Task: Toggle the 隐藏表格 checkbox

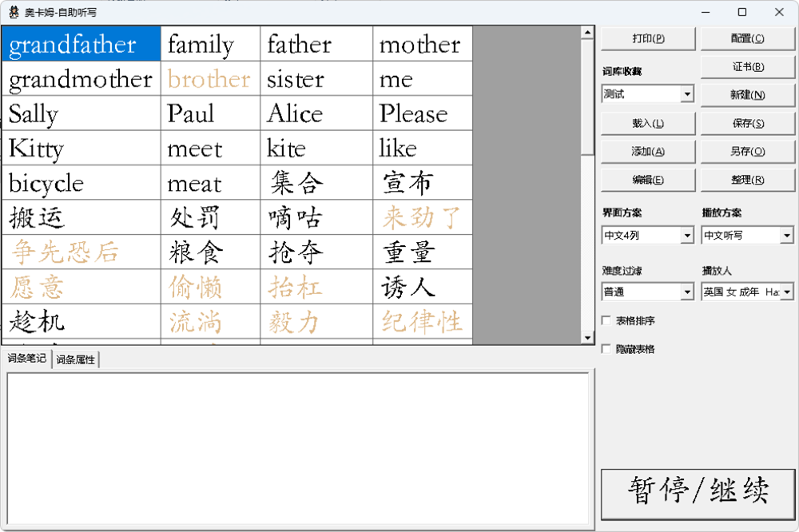Action: pos(606,349)
